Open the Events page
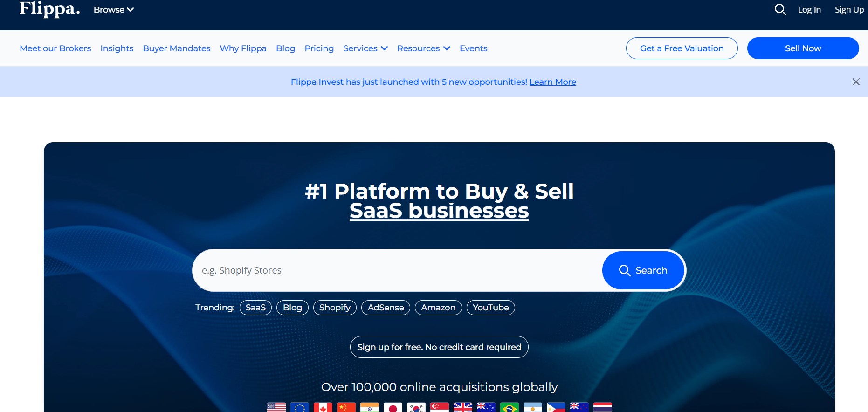 [474, 48]
